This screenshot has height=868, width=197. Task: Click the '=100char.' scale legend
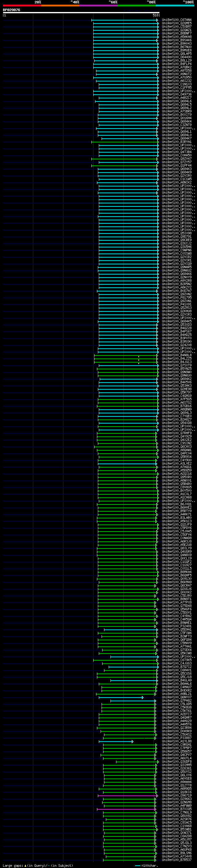point(147,866)
